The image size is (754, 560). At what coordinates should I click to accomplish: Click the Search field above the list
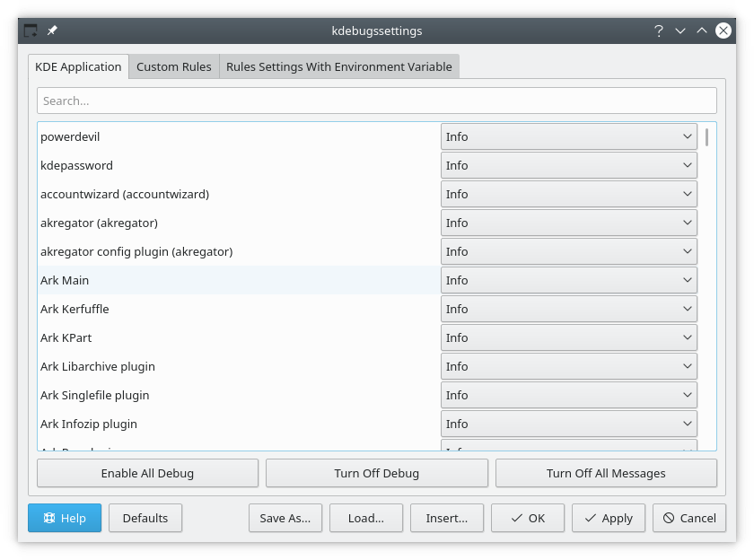click(x=376, y=101)
